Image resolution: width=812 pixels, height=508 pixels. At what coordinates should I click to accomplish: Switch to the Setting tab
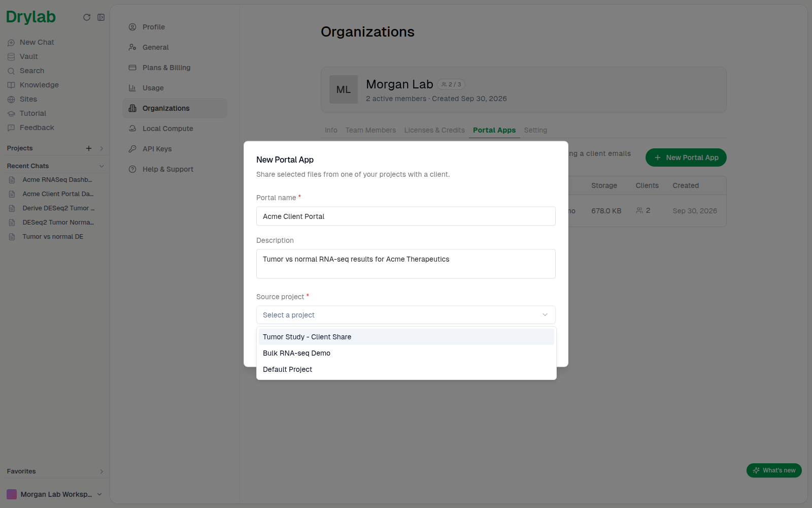535,130
